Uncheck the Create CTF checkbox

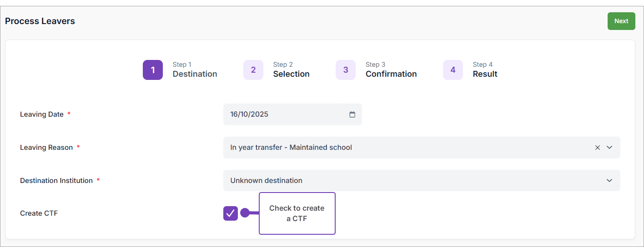pos(231,213)
